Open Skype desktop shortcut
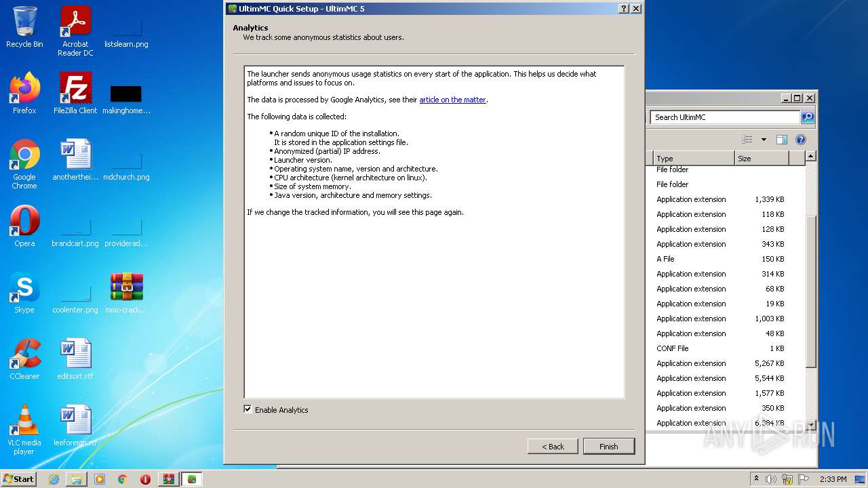 24,292
